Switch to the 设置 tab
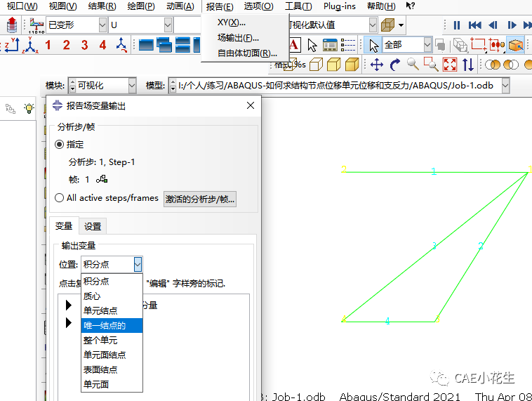This screenshot has height=401, width=532. (x=93, y=226)
